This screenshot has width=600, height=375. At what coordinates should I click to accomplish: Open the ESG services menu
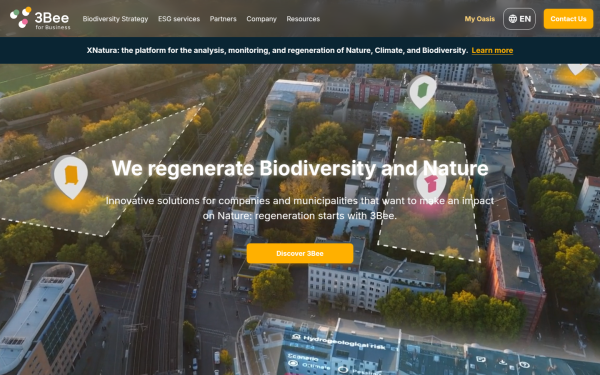point(179,19)
